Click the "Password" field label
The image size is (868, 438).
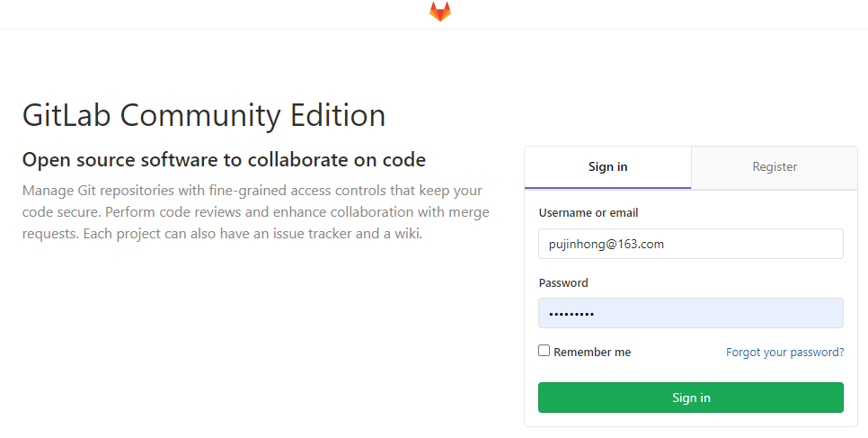coord(563,282)
